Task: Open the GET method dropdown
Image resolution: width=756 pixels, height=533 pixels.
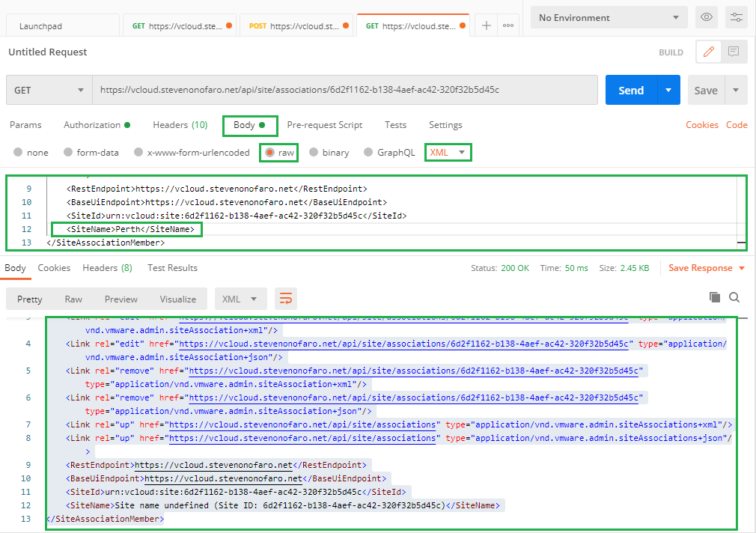Action: coord(49,91)
